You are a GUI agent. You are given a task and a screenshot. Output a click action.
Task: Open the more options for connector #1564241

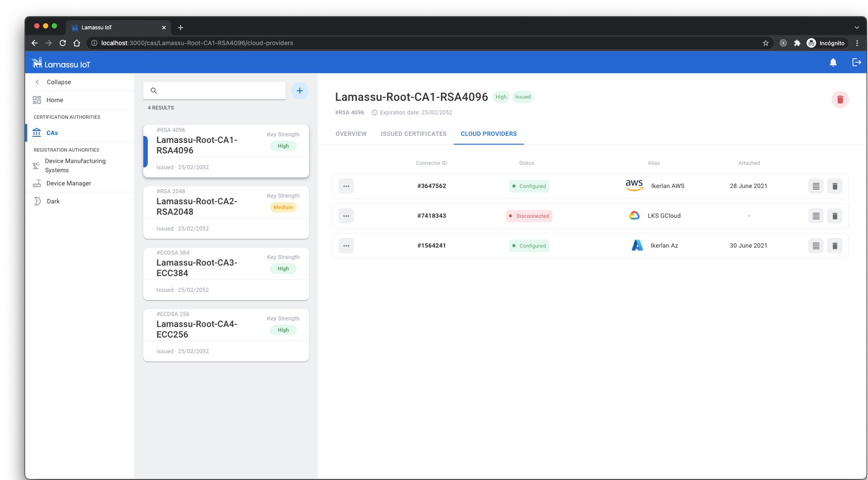point(346,246)
